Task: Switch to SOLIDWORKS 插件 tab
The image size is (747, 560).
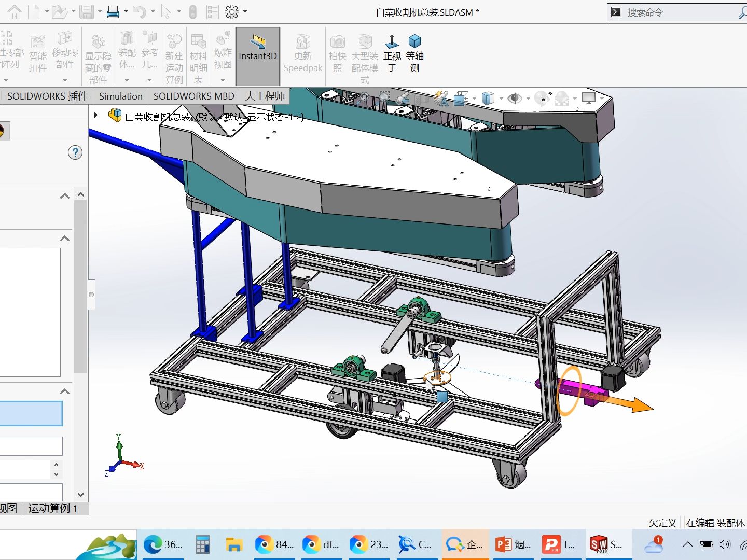Action: (47, 96)
